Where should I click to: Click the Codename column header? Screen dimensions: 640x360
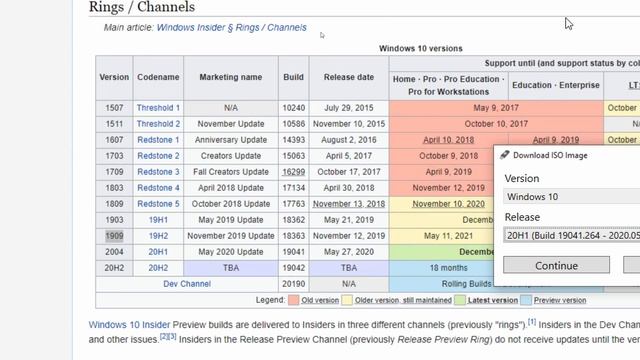[158, 77]
